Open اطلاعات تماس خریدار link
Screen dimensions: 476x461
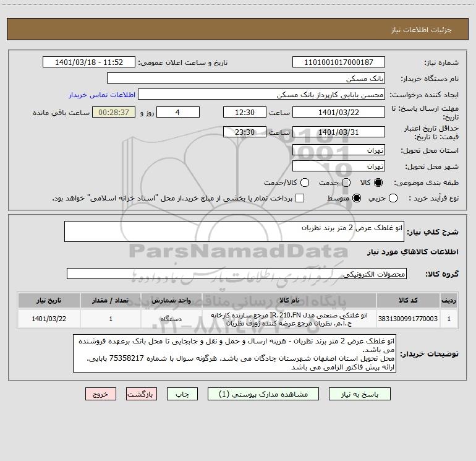tap(102, 95)
